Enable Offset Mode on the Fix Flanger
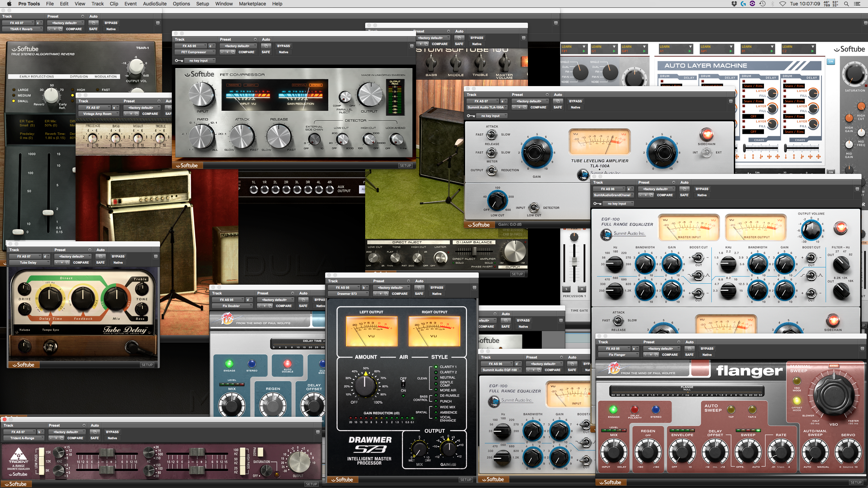 click(796, 401)
